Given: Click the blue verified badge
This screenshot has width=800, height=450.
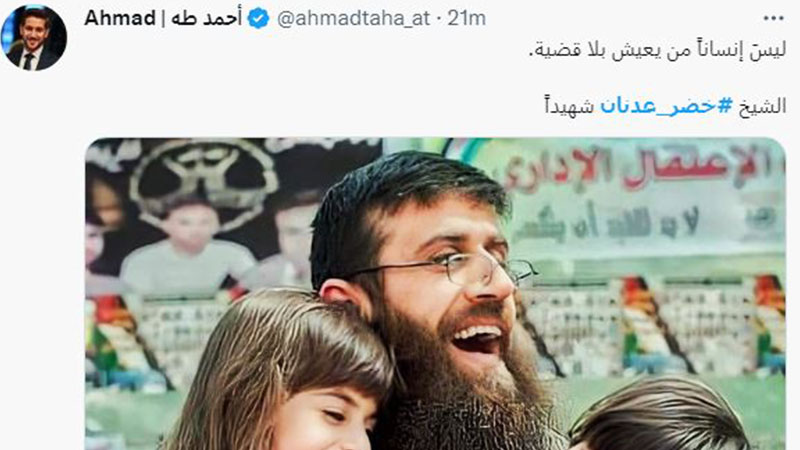Looking at the screenshot, I should point(259,19).
